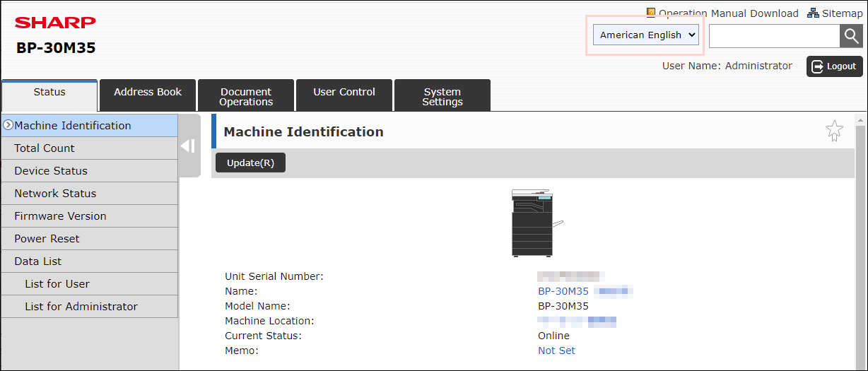Open the Operation Manual Download link
The image size is (868, 371).
728,13
